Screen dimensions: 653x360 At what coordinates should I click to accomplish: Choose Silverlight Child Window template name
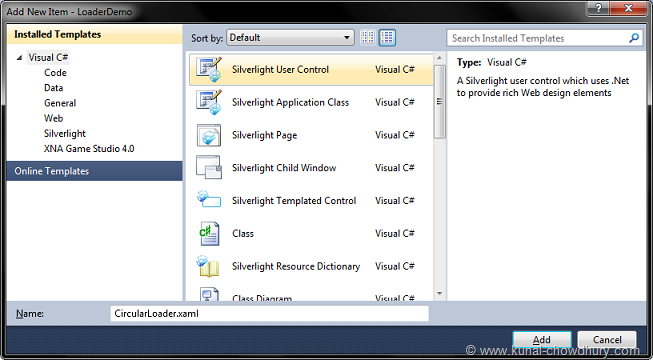coord(284,168)
